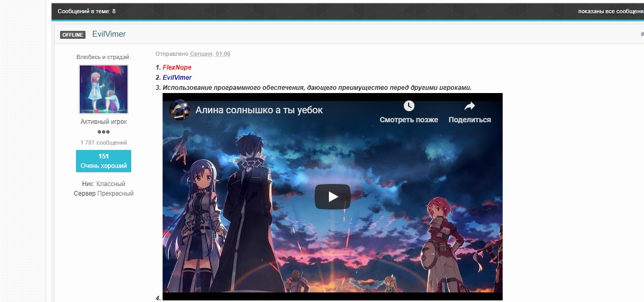
Task: Open EvilVimer profile from post header
Action: pyautogui.click(x=109, y=34)
